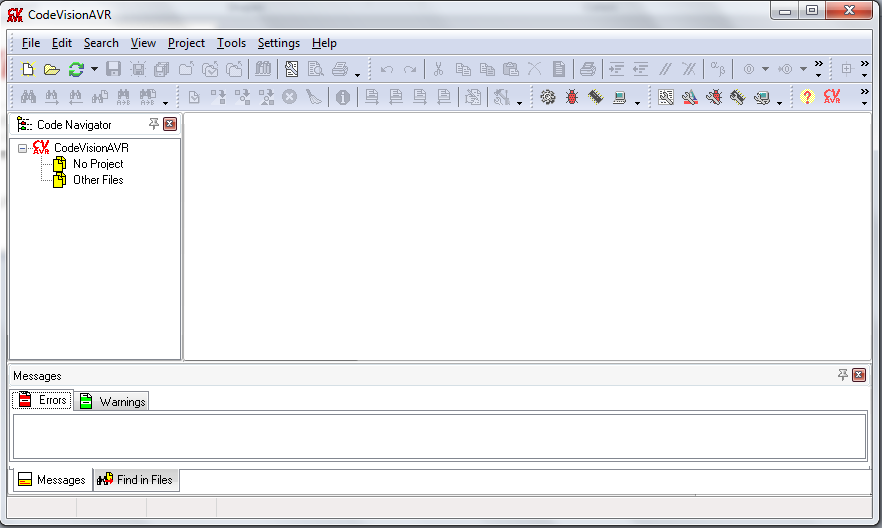Click the Redo arrow icon
The height and width of the screenshot is (528, 882).
[410, 70]
